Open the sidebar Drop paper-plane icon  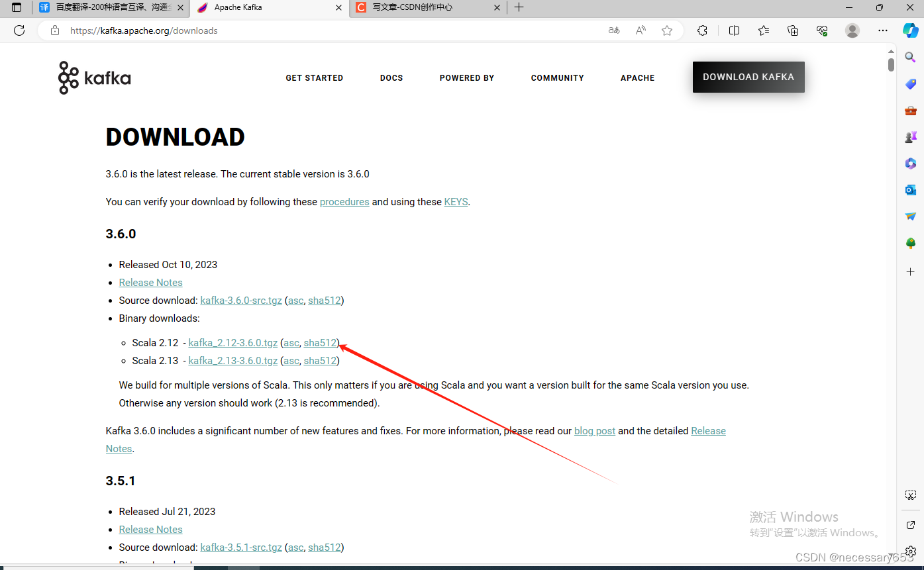click(x=911, y=216)
